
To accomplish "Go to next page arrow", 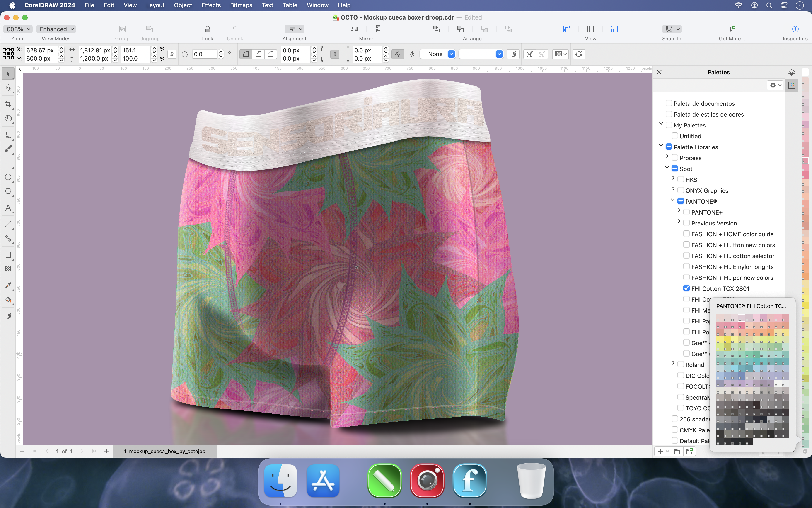I will coord(82,451).
